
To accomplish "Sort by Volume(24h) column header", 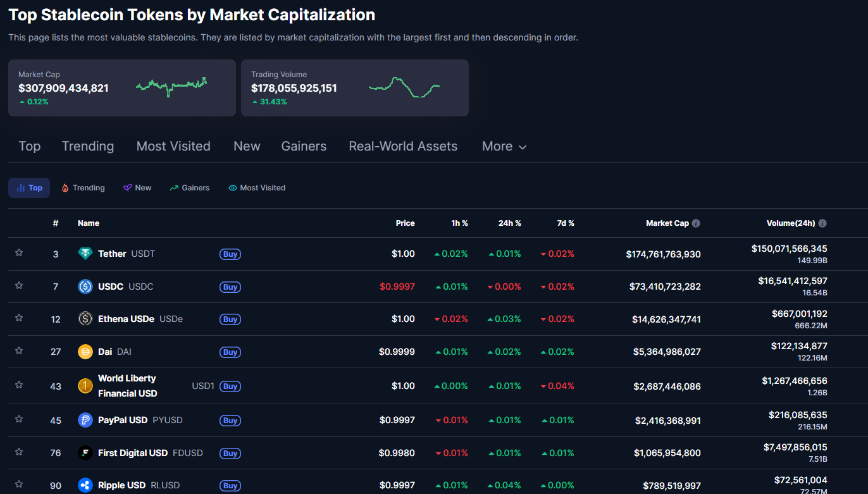I will pyautogui.click(x=790, y=223).
